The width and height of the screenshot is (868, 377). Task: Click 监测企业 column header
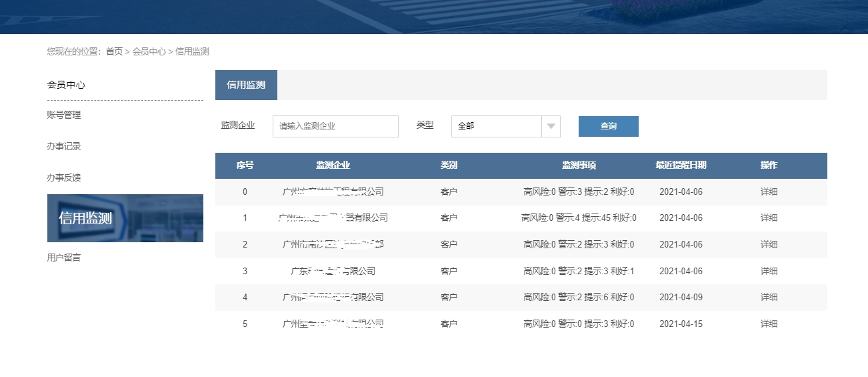point(333,165)
